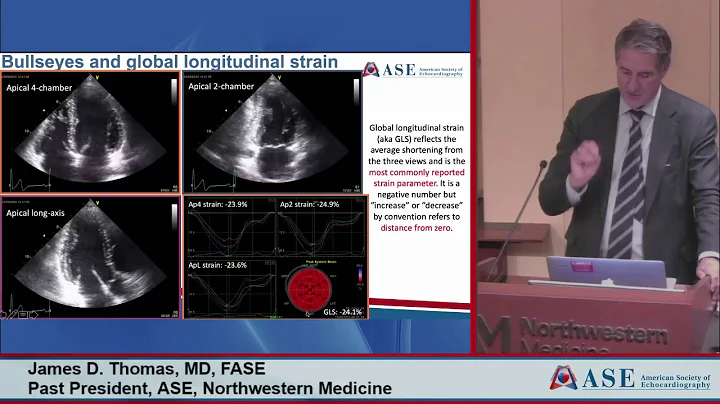Click the speaker camera video feed
The height and width of the screenshot is (404, 720).
coord(598,177)
